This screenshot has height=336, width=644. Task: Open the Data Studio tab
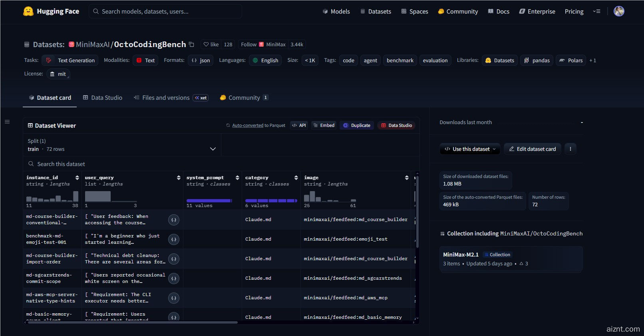(103, 98)
